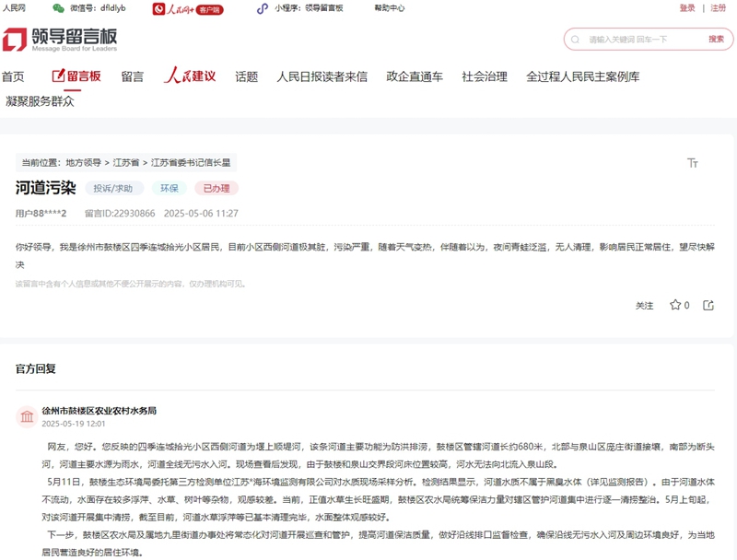Open the 人民网+ 客户端 client icon
The image size is (737, 560).
click(x=158, y=10)
